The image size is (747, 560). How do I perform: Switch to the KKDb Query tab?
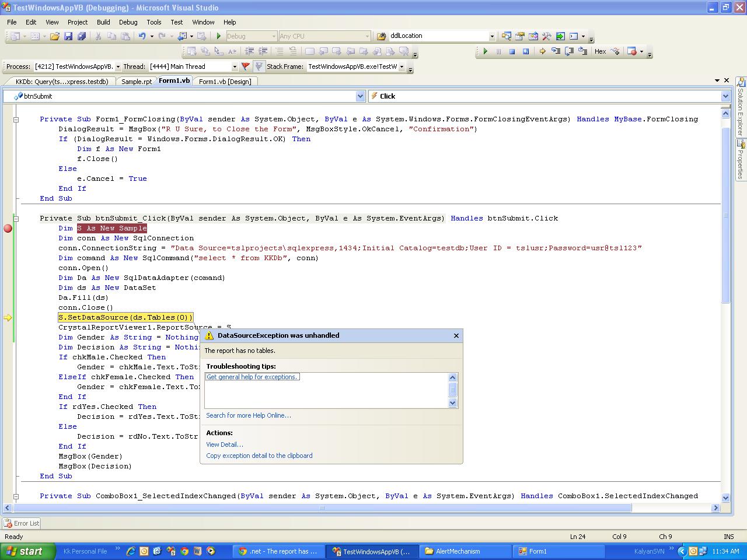point(61,82)
